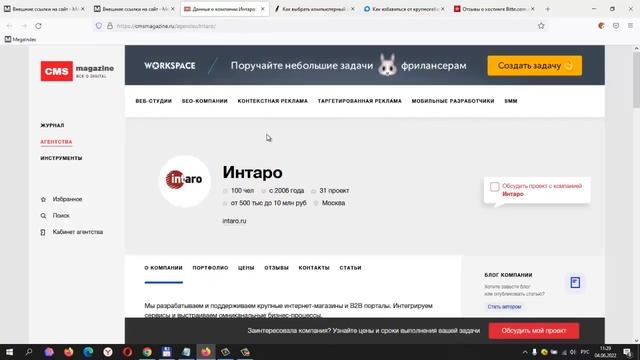The height and width of the screenshot is (360, 640).
Task: Click the site padlock icon
Action: coord(110,26)
